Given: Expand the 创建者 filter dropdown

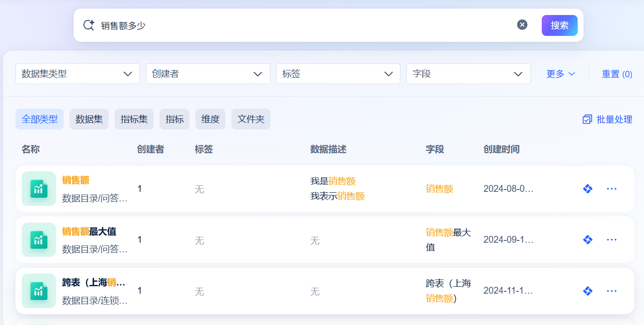Looking at the screenshot, I should pos(208,74).
